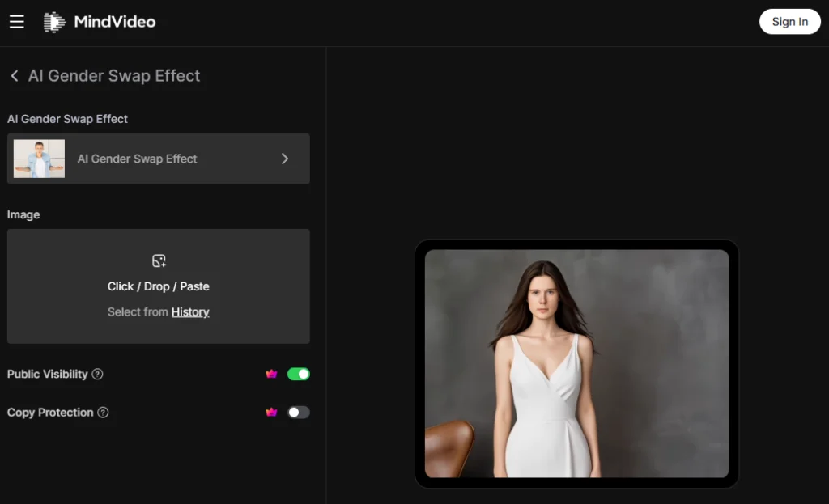Click the image upload icon
Image resolution: width=829 pixels, height=504 pixels.
(159, 260)
